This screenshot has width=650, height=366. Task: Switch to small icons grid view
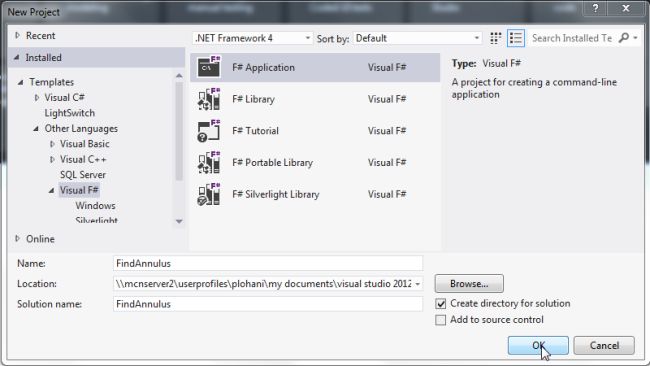[x=495, y=38]
